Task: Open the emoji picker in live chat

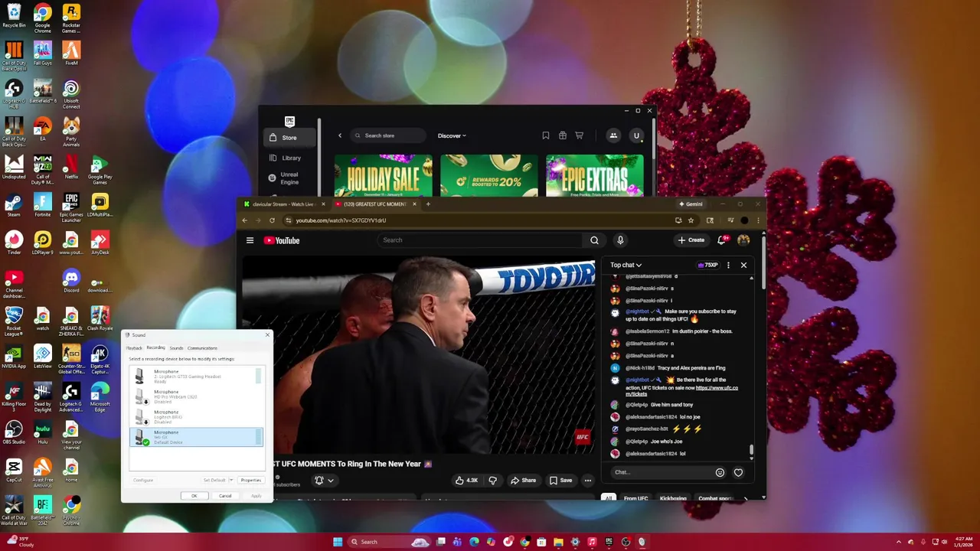Action: point(720,472)
